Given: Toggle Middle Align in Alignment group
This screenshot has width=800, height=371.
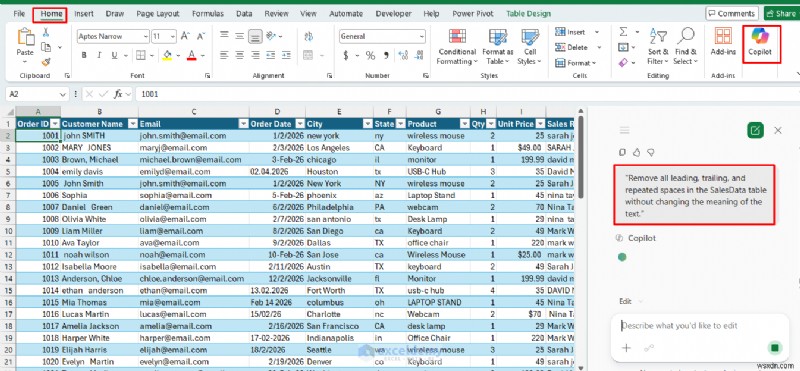Looking at the screenshot, I should [x=240, y=36].
